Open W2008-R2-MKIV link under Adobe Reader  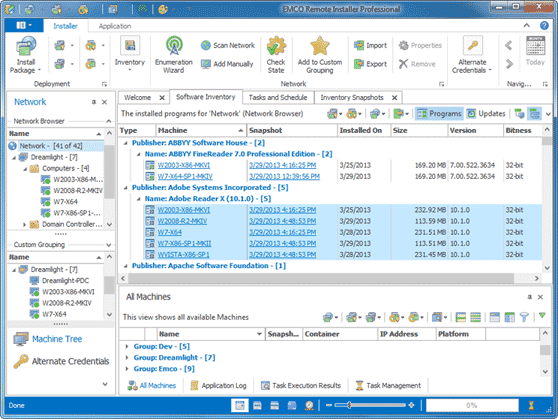pyautogui.click(x=182, y=221)
